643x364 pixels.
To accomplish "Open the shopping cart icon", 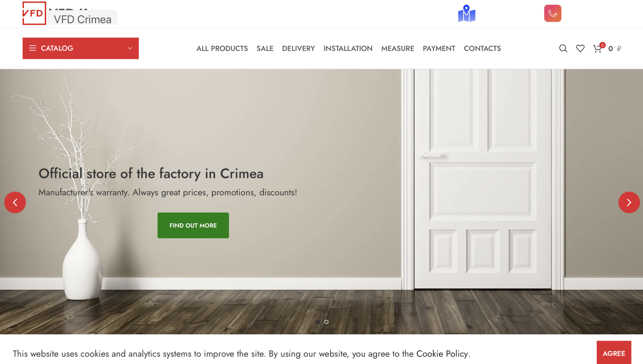I will tap(597, 48).
